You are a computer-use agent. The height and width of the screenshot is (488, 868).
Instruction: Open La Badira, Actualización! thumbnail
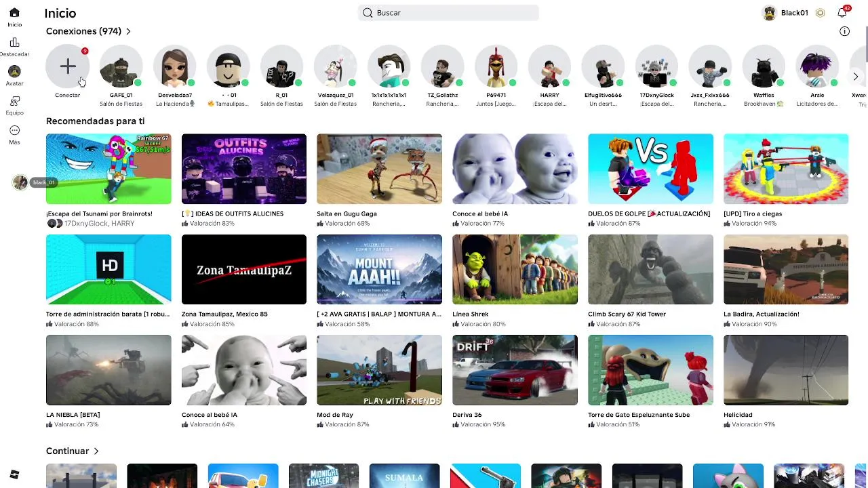point(786,270)
